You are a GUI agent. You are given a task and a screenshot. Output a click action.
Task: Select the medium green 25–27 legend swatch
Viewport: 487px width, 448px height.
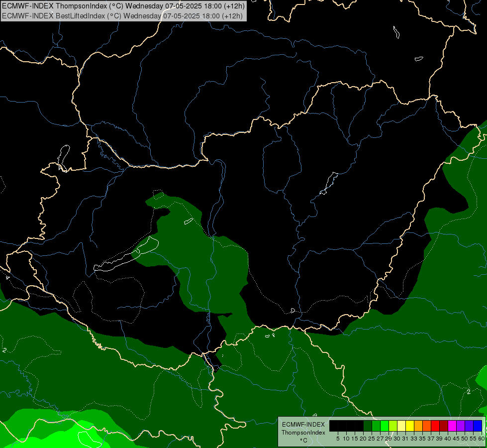click(x=376, y=426)
